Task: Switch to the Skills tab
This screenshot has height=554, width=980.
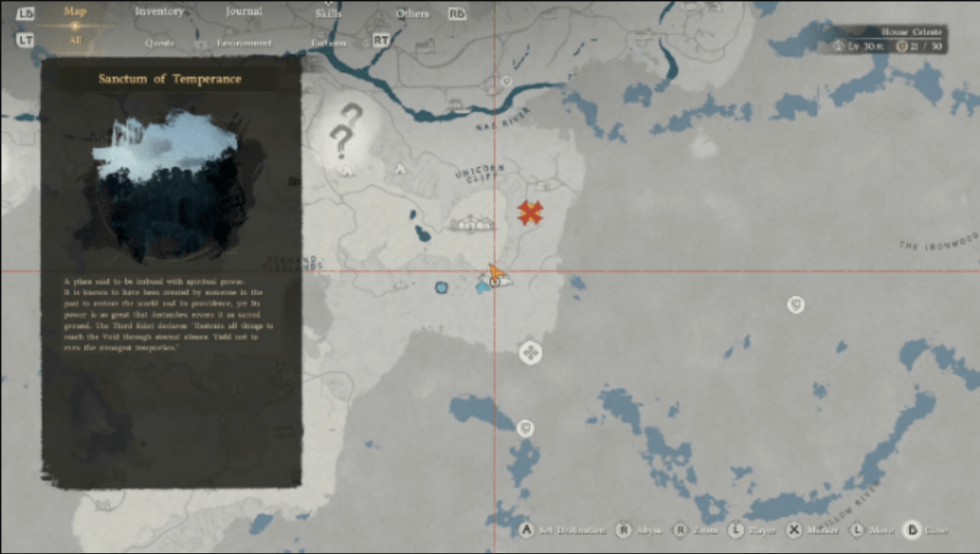Action: pyautogui.click(x=328, y=13)
